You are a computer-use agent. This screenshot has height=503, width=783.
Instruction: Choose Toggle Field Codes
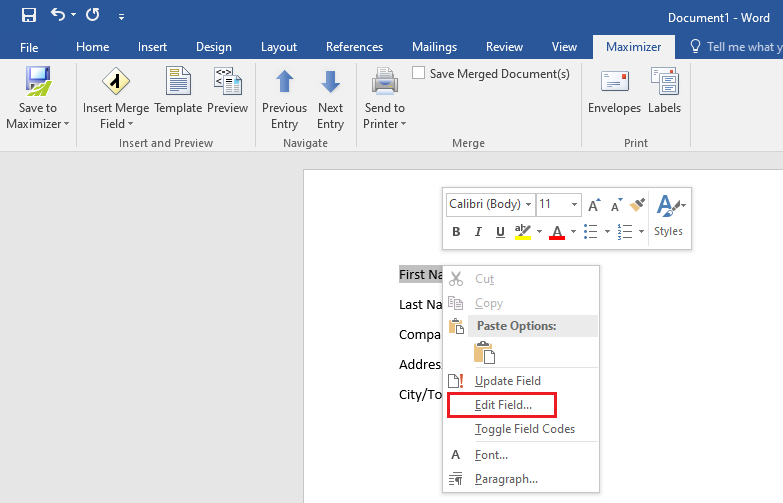(524, 429)
